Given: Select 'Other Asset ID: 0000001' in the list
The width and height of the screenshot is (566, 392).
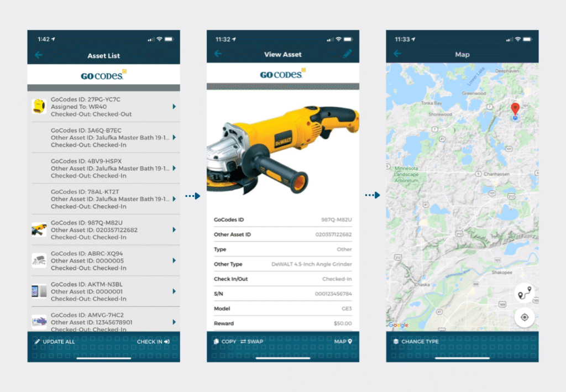Looking at the screenshot, I should (x=87, y=292).
